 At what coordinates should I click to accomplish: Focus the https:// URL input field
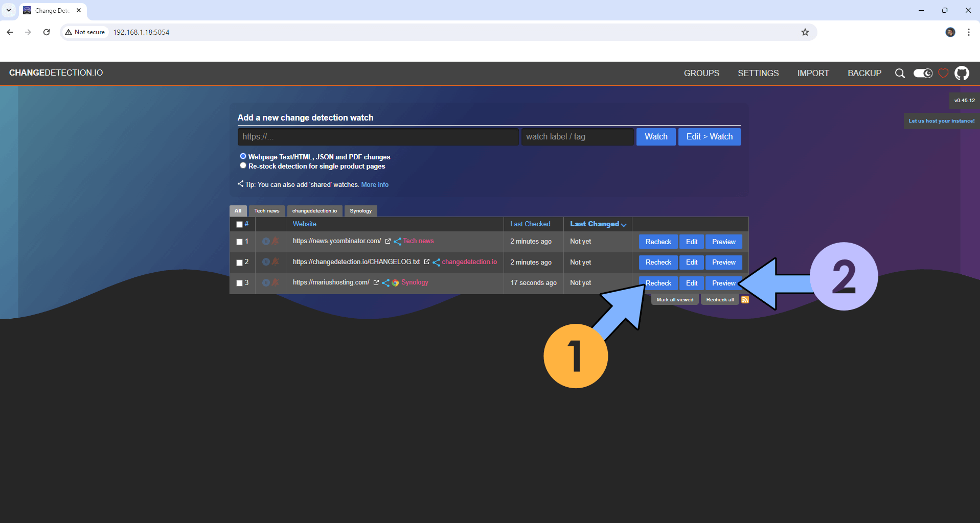pos(378,137)
